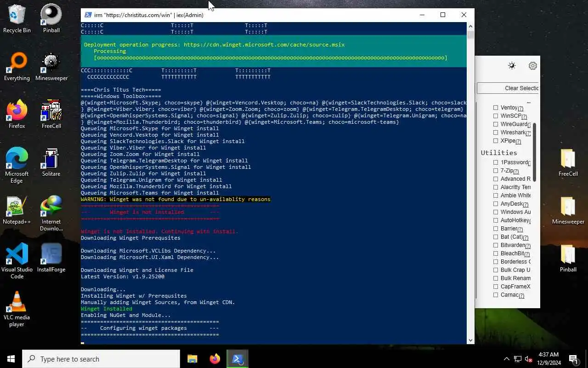Viewport: 588px width, 368px height.
Task: Select the Pinball folder on the desktop's right side
Action: coord(568,258)
